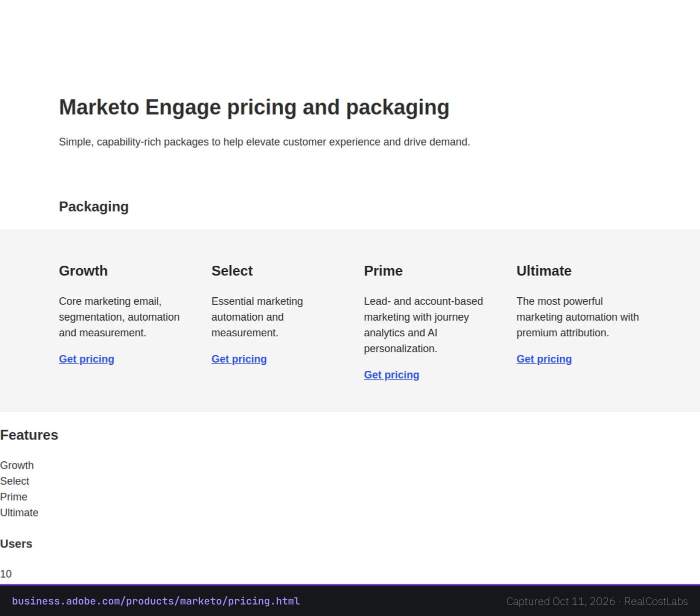This screenshot has height=616, width=700.
Task: Select Ultimate in the Features list
Action: 19,512
